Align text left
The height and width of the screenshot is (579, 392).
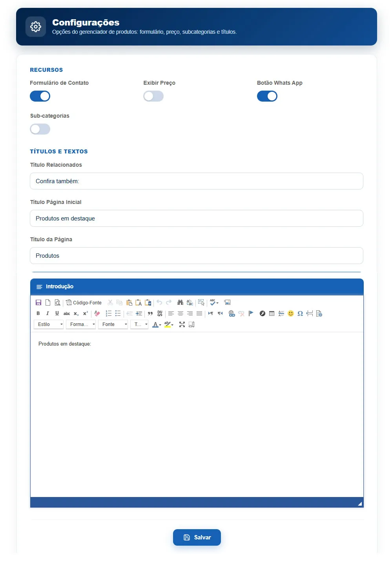pos(171,313)
